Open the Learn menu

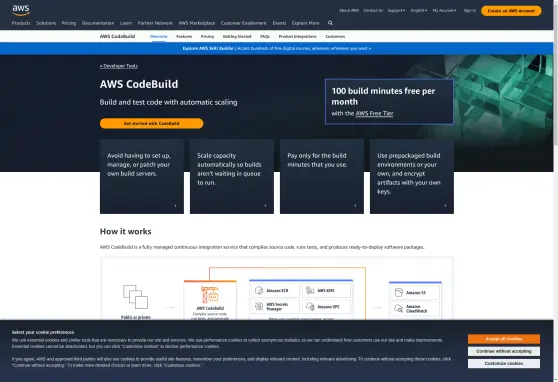(126, 23)
